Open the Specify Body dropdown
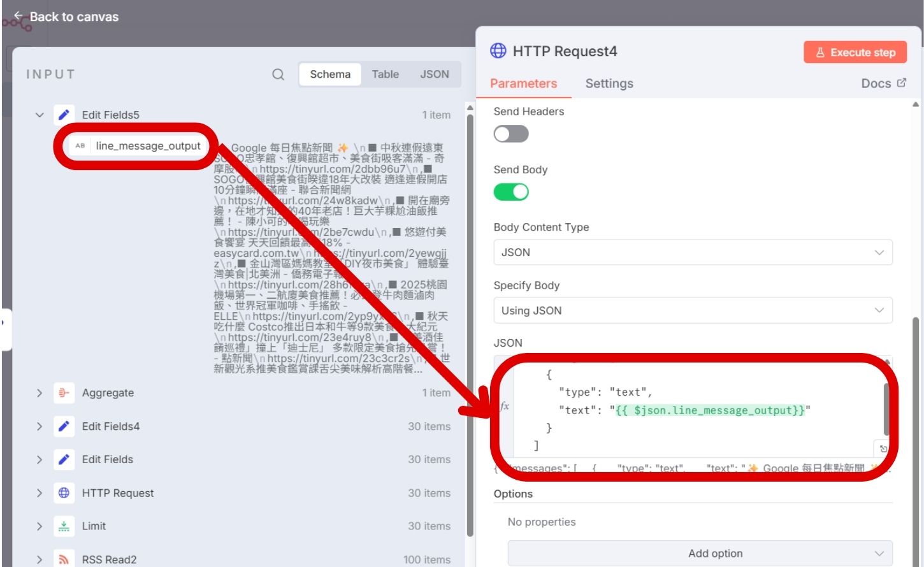Viewport: 924px width, 567px height. click(693, 310)
